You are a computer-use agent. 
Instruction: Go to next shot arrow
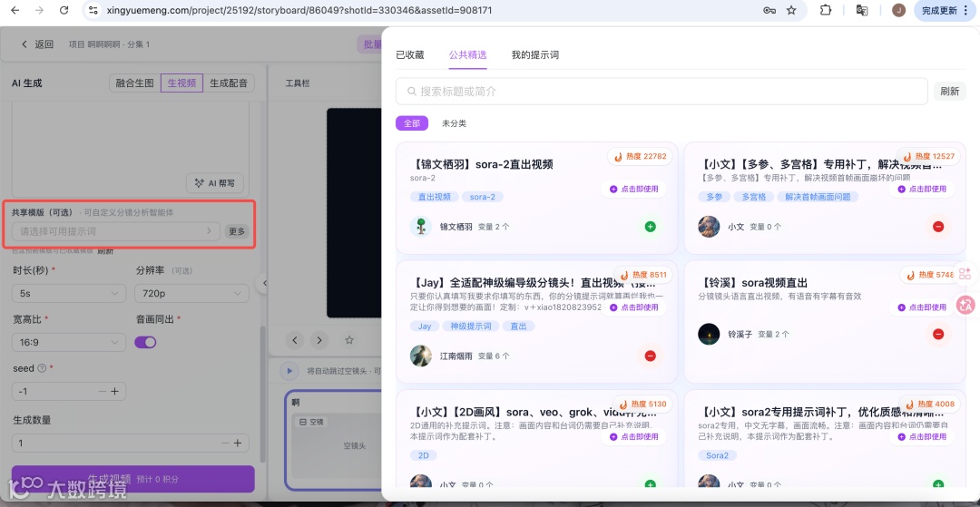click(x=319, y=340)
